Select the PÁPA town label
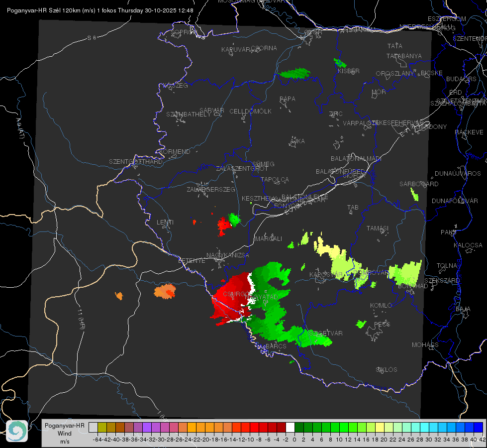Viewport: 487px width, 448px height. pos(288,99)
